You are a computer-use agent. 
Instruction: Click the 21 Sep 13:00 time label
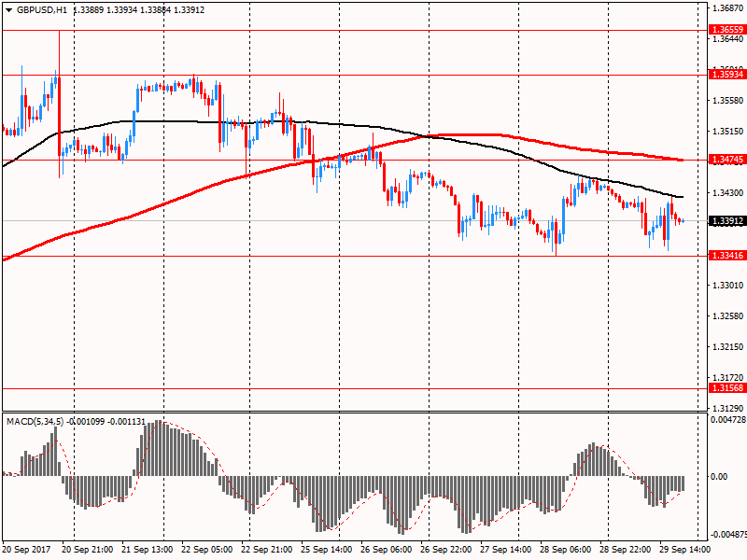[x=148, y=550]
